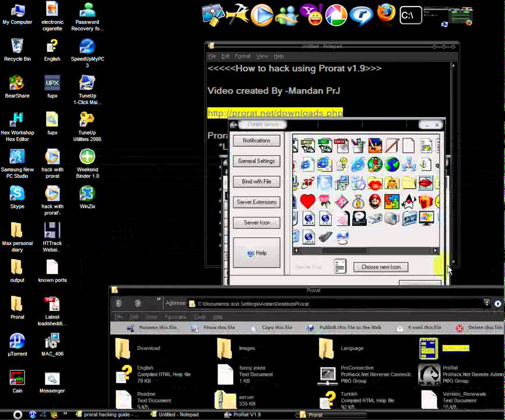Click the prorat.net downloads link in Notepad
The height and width of the screenshot is (420, 505).
point(275,113)
